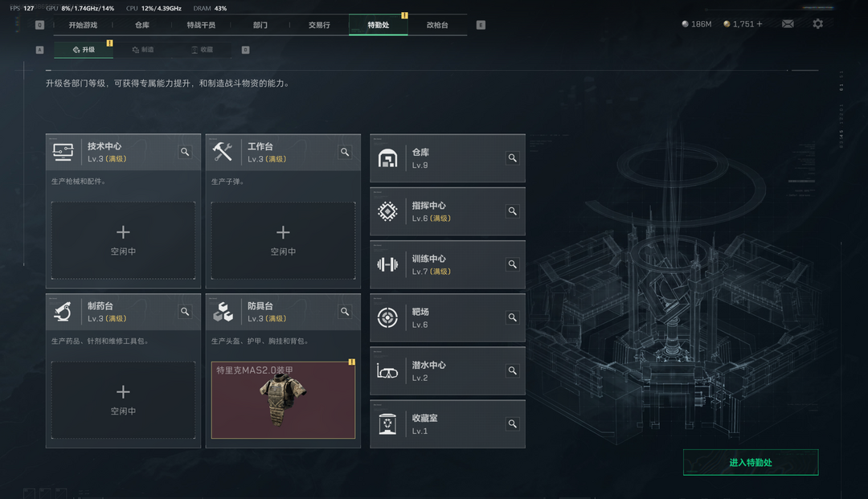Click the 指挥中心 magnifier icon
868x499 pixels.
coord(513,211)
